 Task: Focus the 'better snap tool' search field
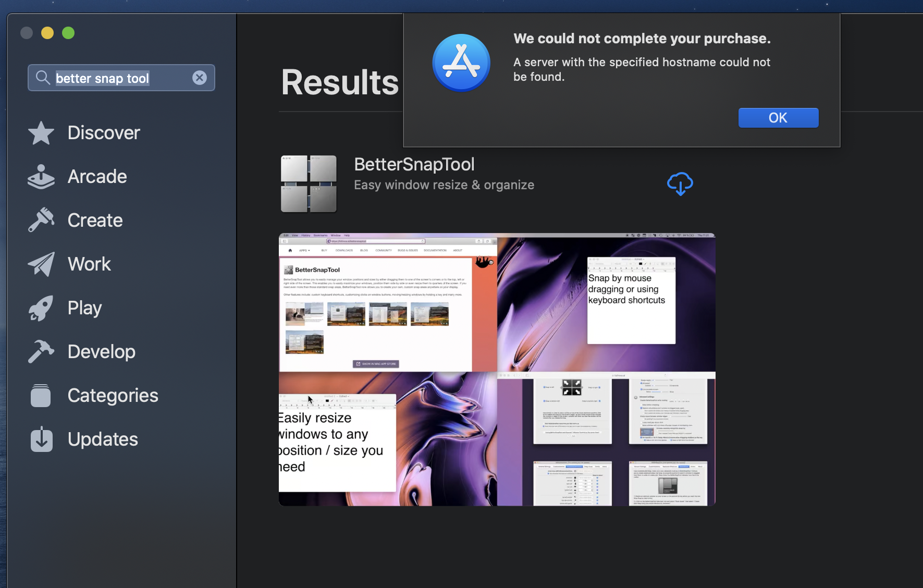(121, 78)
